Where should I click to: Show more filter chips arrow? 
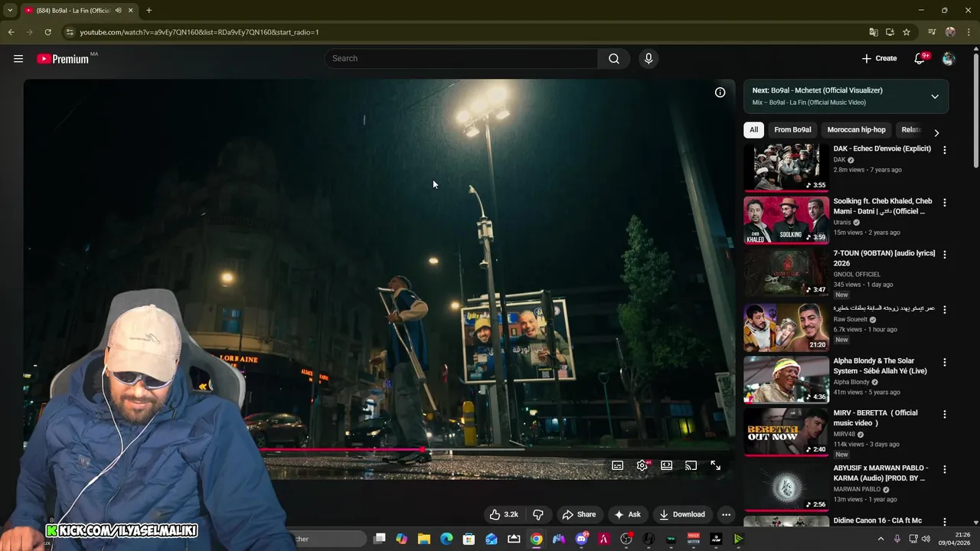(x=936, y=132)
